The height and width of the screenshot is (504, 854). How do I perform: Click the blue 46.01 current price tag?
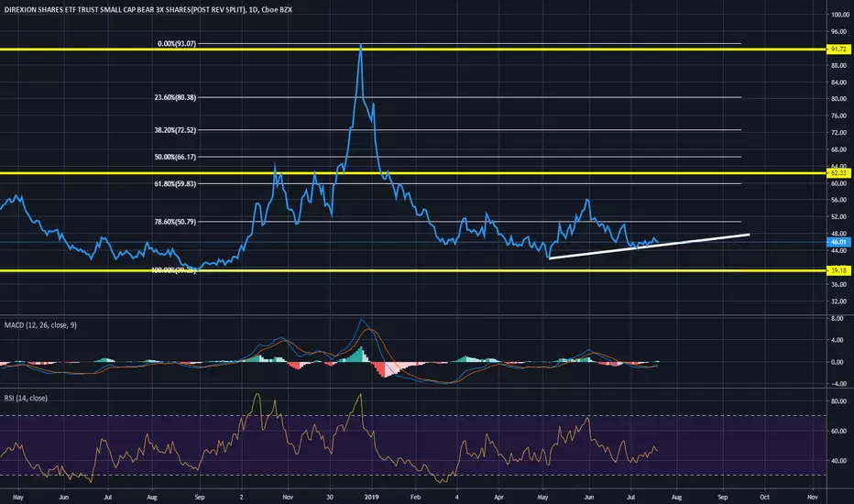click(x=838, y=242)
